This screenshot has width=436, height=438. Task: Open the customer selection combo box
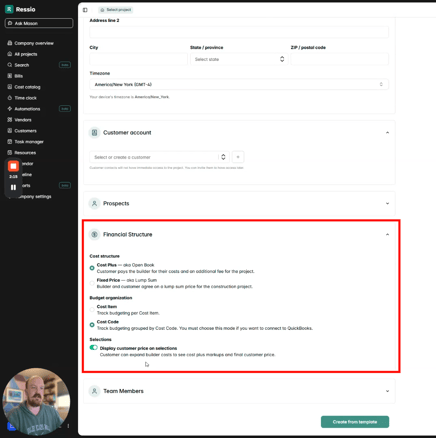[159, 157]
